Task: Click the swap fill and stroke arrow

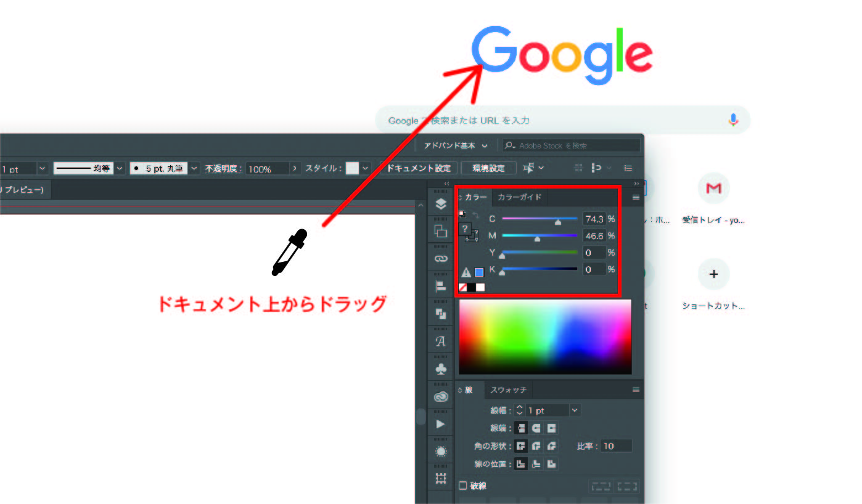Action: (x=475, y=215)
